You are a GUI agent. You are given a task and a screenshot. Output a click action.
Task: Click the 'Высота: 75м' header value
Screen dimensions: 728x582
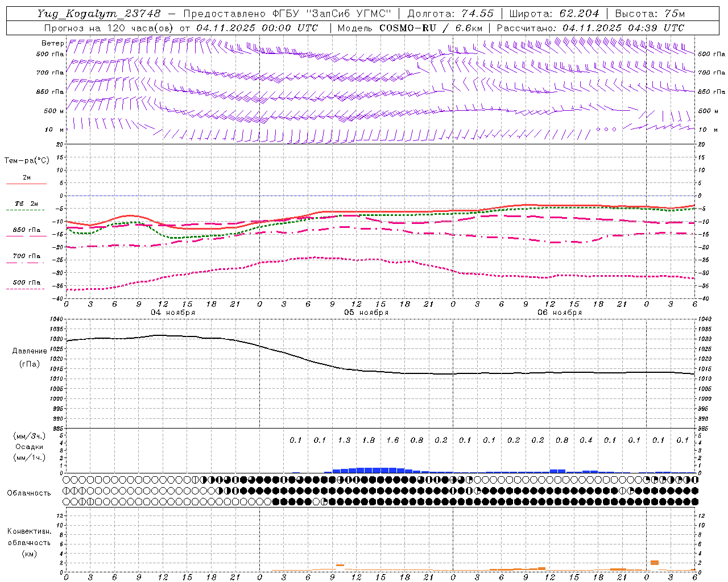650,14
